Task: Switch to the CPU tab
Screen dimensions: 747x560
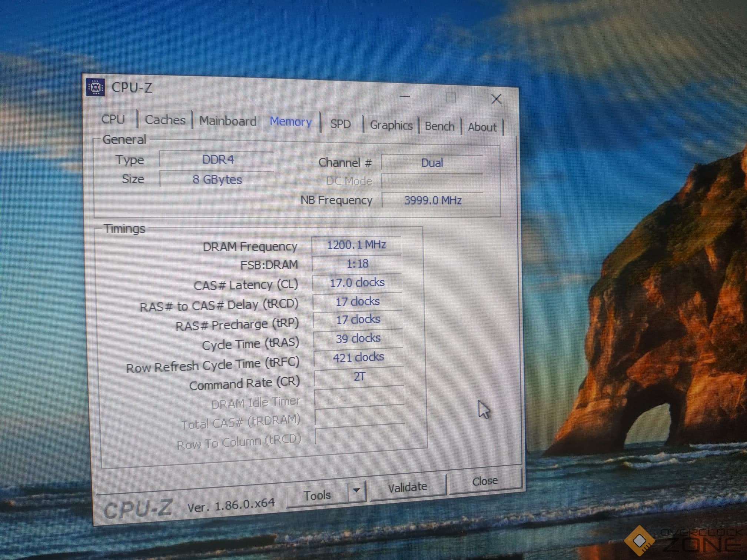Action: pyautogui.click(x=113, y=119)
